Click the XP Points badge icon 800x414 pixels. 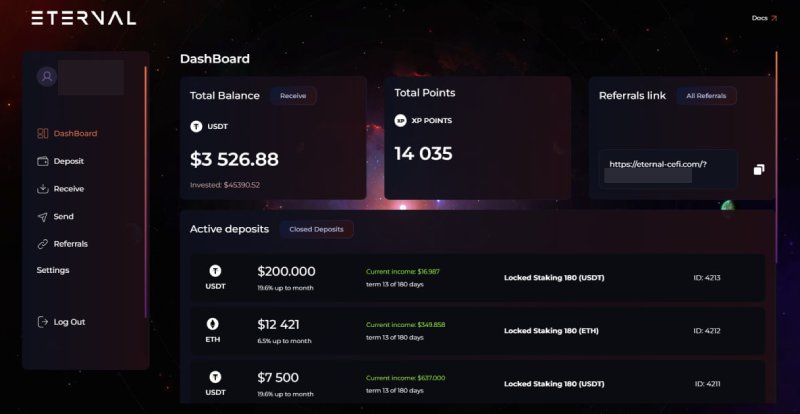(401, 121)
